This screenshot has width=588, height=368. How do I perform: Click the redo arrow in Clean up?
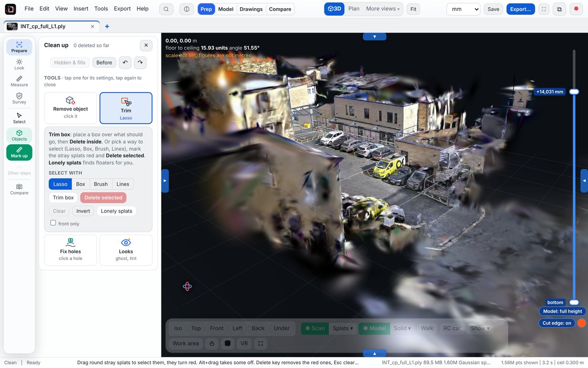tap(140, 63)
